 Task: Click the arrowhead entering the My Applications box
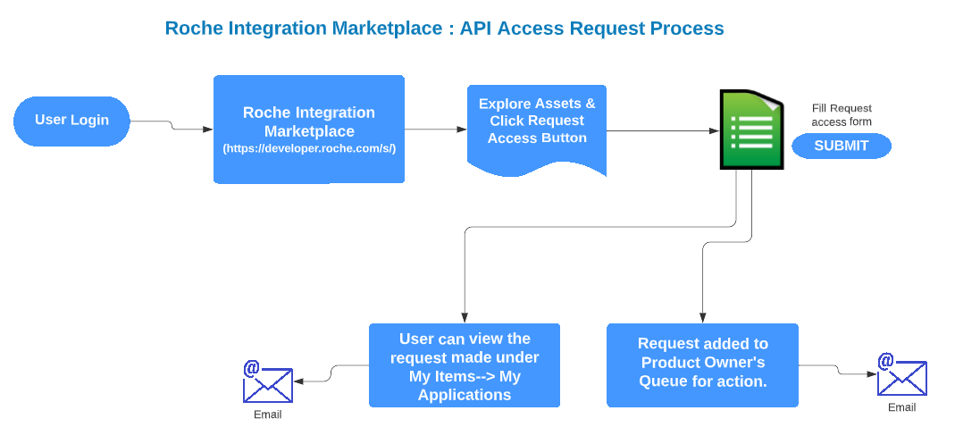click(x=465, y=318)
